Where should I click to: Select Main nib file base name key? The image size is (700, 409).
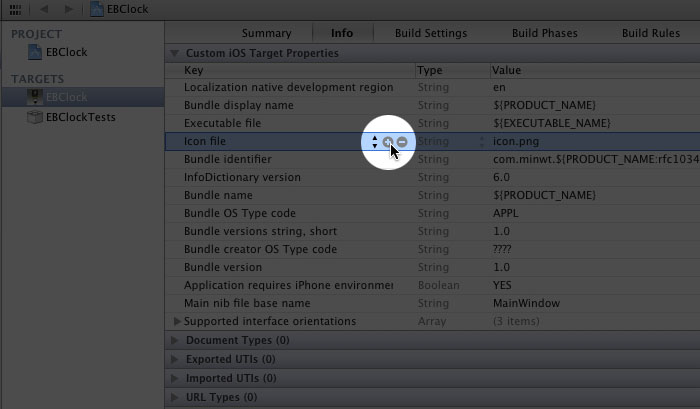[x=247, y=303]
